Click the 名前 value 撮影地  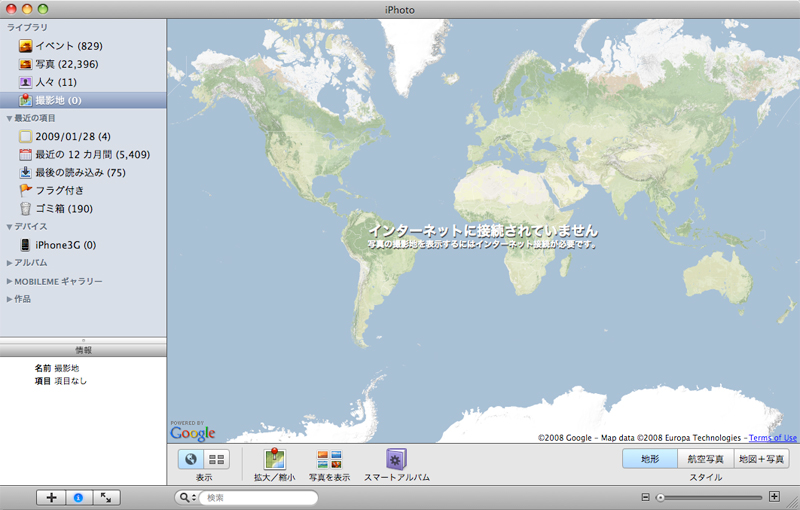coord(67,368)
